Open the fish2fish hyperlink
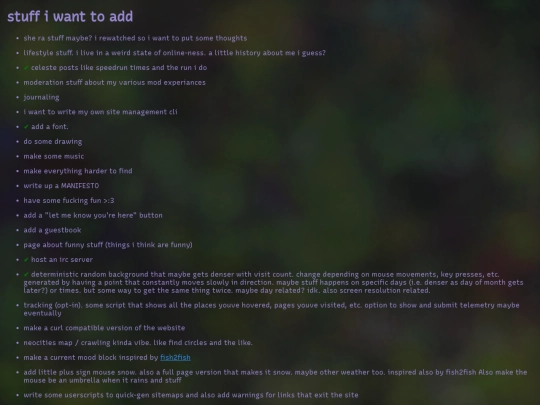 click(175, 357)
